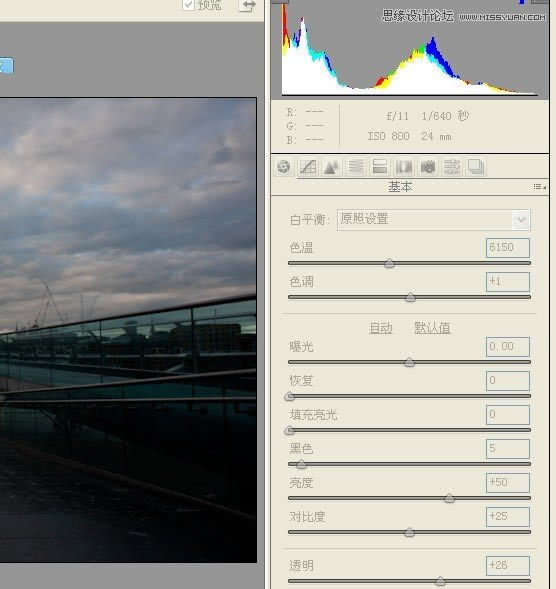Open the Snapshots panel tab

coord(476,167)
